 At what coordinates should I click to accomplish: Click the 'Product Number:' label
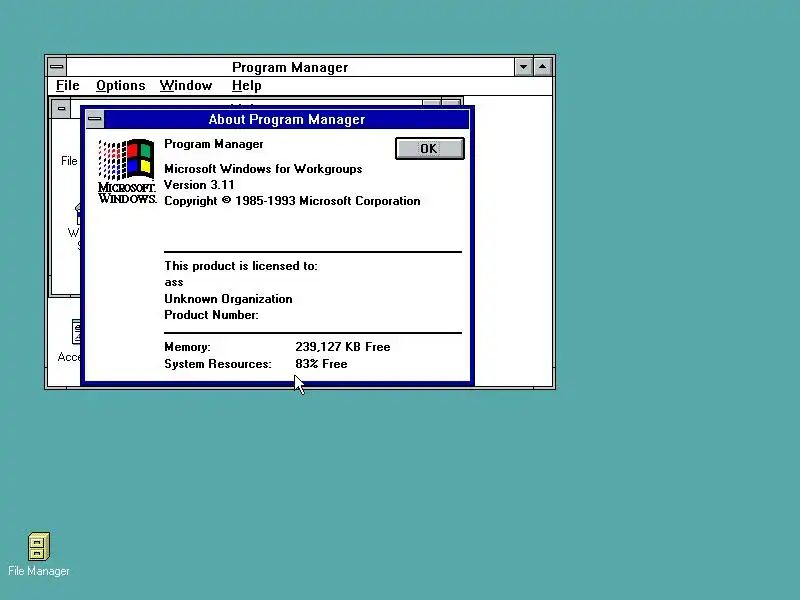click(211, 315)
